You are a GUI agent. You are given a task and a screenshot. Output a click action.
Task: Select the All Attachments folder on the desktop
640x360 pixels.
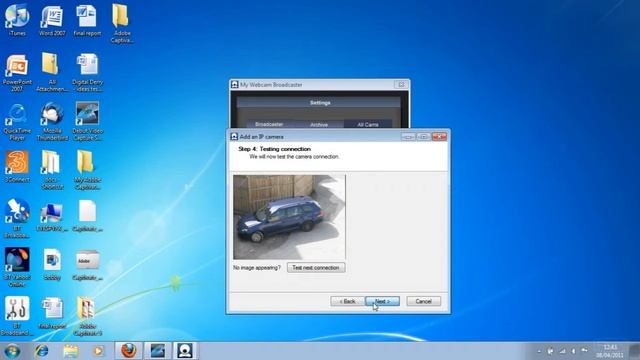(x=51, y=73)
